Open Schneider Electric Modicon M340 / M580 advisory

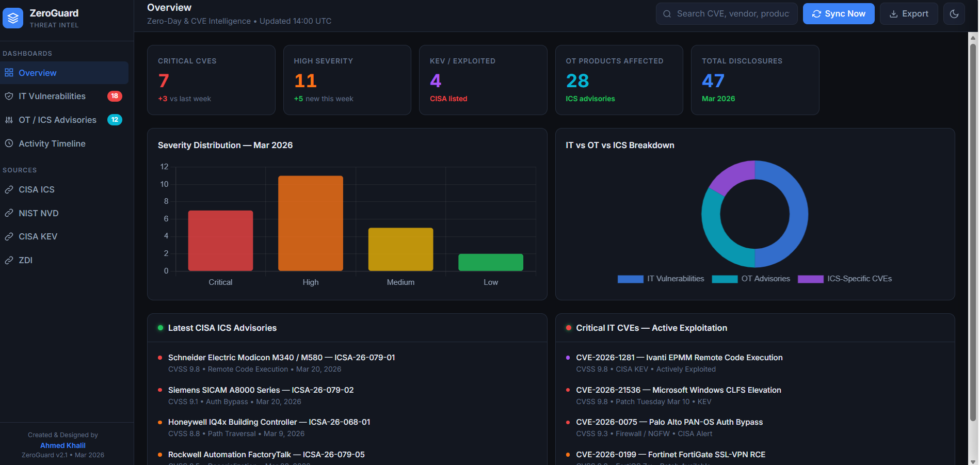pos(347,363)
